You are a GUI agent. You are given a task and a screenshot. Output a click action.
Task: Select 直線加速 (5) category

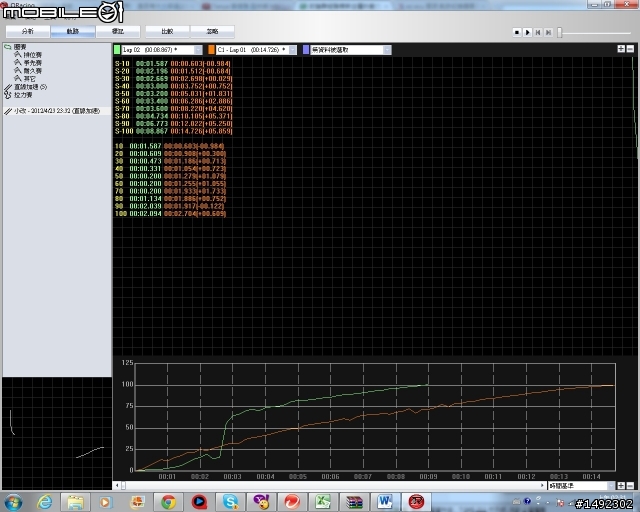[31, 87]
